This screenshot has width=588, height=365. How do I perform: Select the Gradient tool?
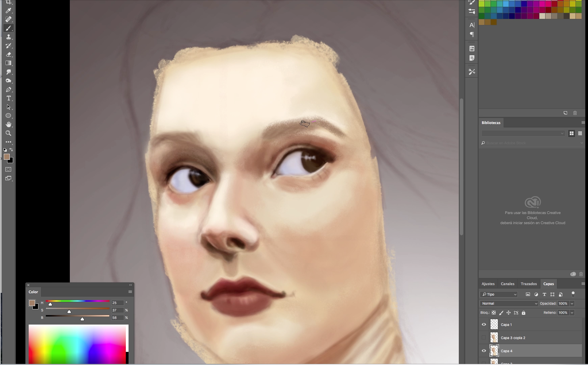point(8,63)
